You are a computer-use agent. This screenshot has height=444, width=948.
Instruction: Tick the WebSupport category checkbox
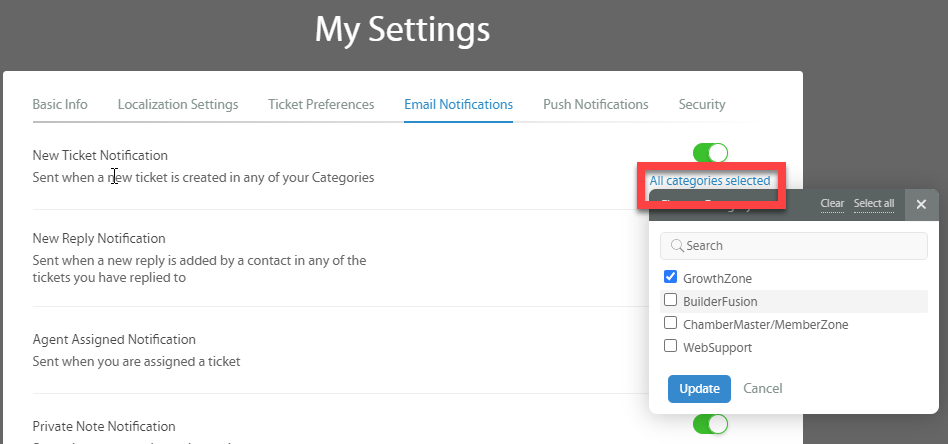pyautogui.click(x=670, y=347)
